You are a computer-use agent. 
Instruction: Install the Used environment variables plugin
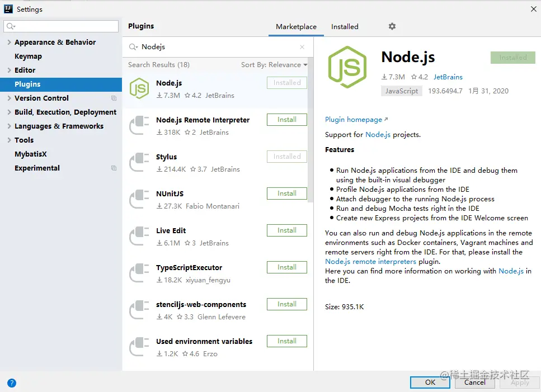point(286,341)
